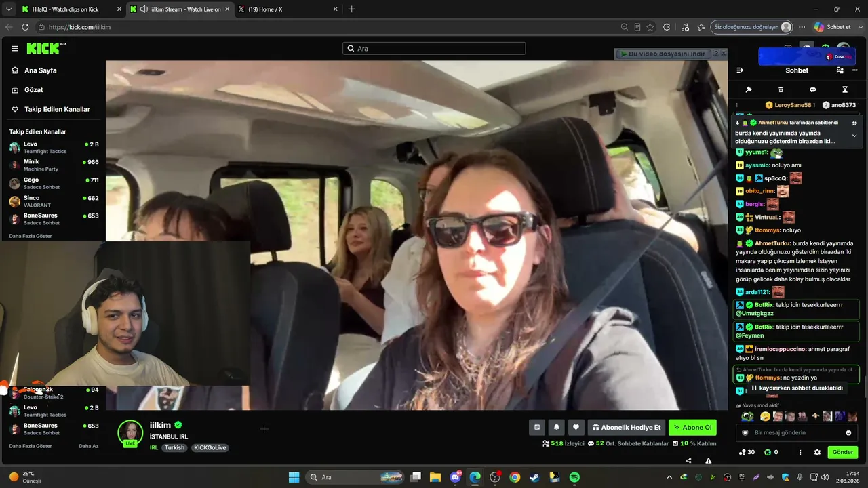Collapse list with Daha Az
The width and height of the screenshot is (868, 488).
89,446
